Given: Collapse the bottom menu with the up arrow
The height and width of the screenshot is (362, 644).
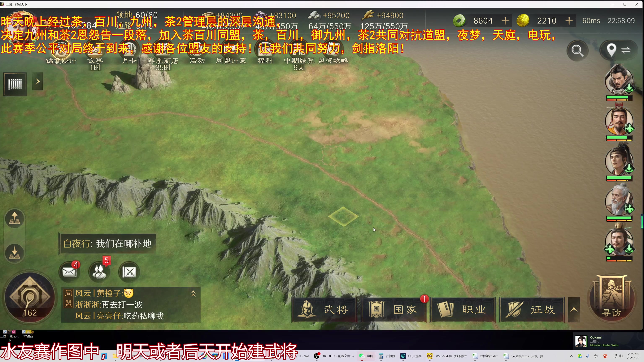Looking at the screenshot, I should 574,310.
